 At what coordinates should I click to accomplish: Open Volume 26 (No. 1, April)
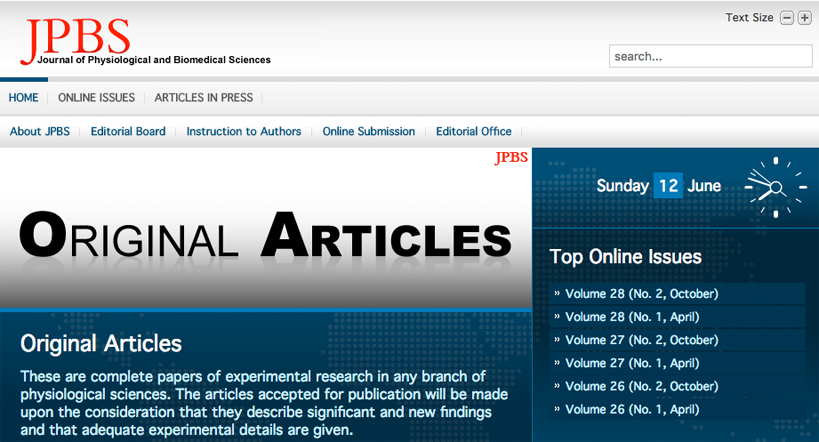coord(677,409)
